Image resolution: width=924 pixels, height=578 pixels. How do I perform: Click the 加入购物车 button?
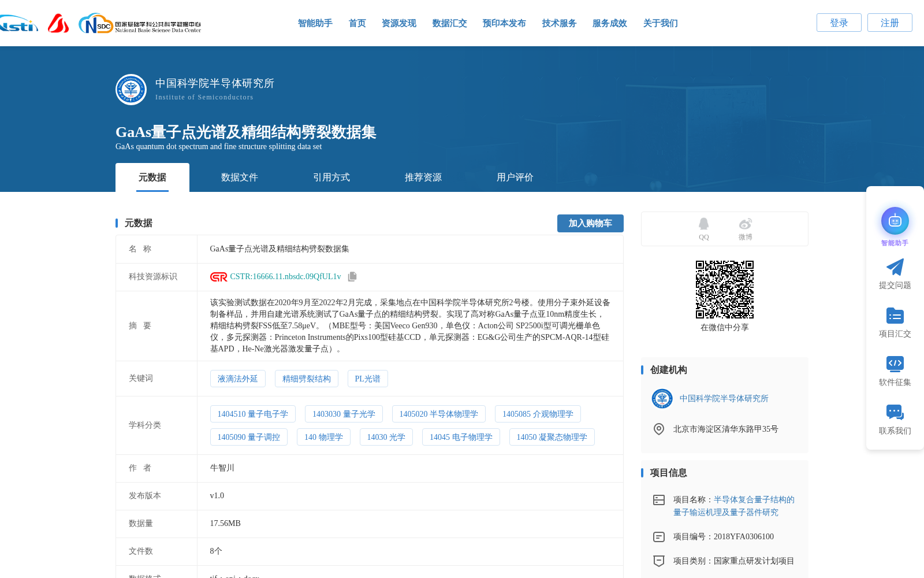(590, 223)
